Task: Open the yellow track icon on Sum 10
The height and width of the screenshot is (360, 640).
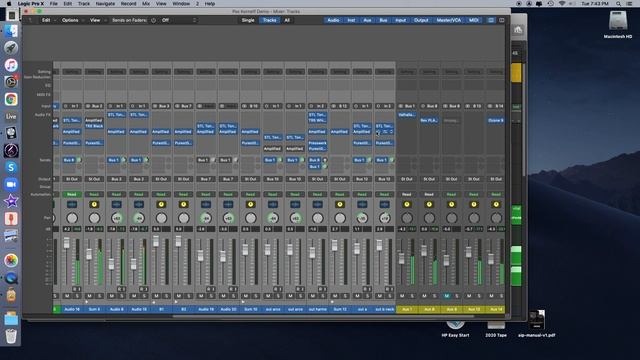Action: 250,204
